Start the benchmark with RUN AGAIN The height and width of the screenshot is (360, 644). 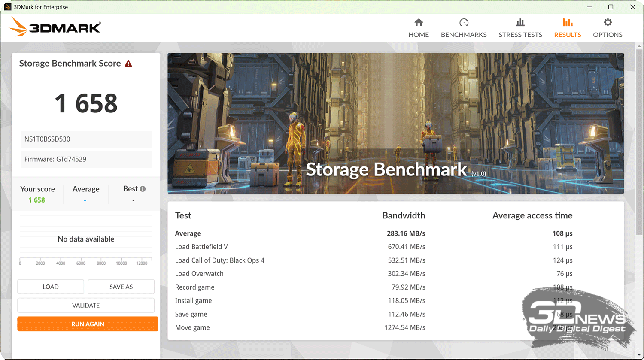[88, 324]
